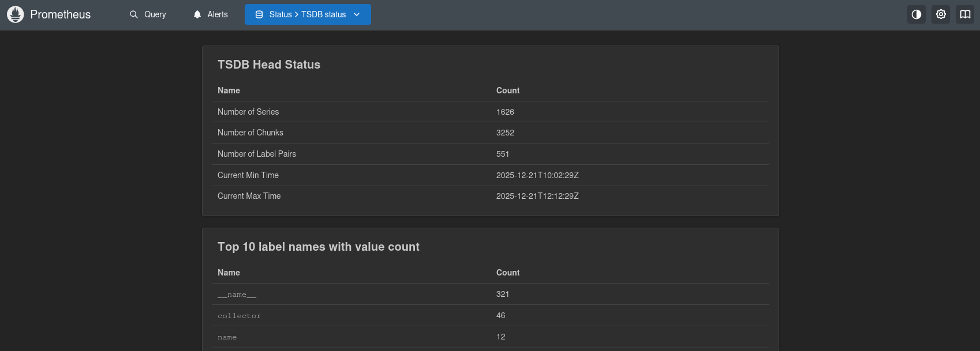Screen dimensions: 980x351
Task: Click Name header in label names table
Action: (229, 273)
